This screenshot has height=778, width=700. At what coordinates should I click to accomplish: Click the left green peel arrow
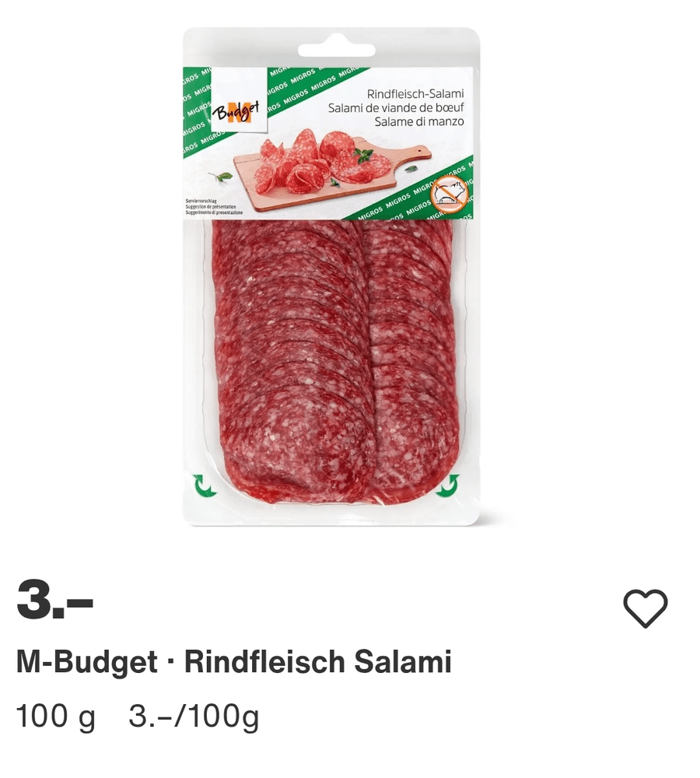pyautogui.click(x=205, y=485)
